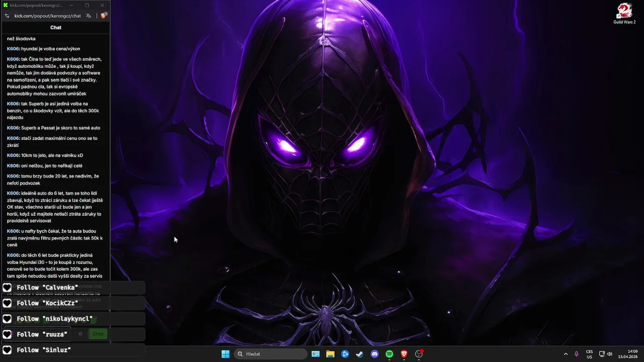Image resolution: width=644 pixels, height=362 pixels.
Task: Click the green Chat send button
Action: pos(98,334)
